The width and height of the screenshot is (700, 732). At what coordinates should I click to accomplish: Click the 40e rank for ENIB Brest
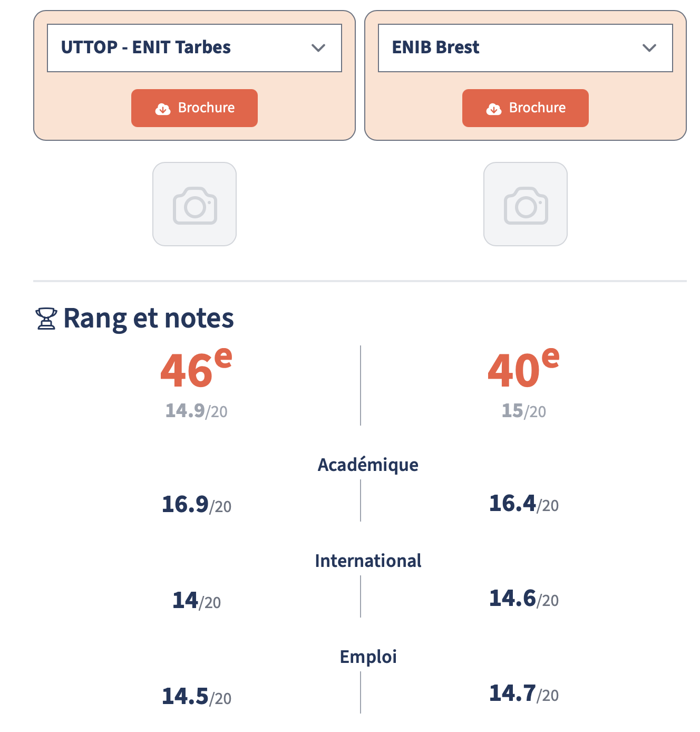click(523, 369)
